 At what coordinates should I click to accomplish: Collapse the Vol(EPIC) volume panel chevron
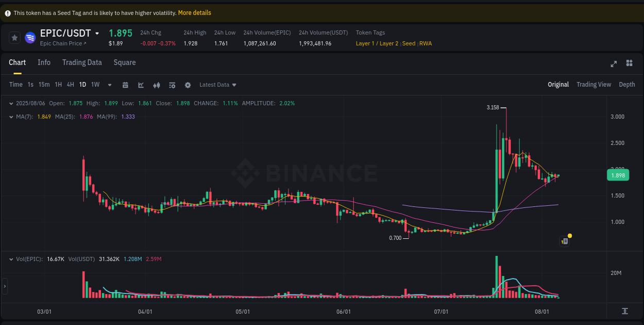pyautogui.click(x=11, y=259)
